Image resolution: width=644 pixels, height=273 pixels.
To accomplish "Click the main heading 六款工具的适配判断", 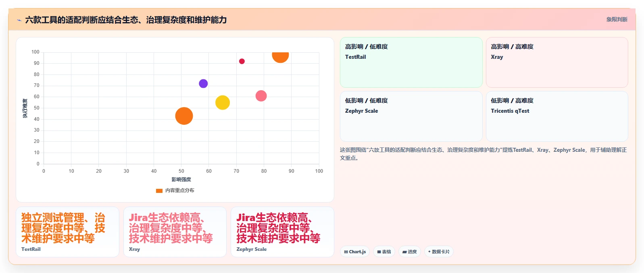I will pyautogui.click(x=126, y=20).
